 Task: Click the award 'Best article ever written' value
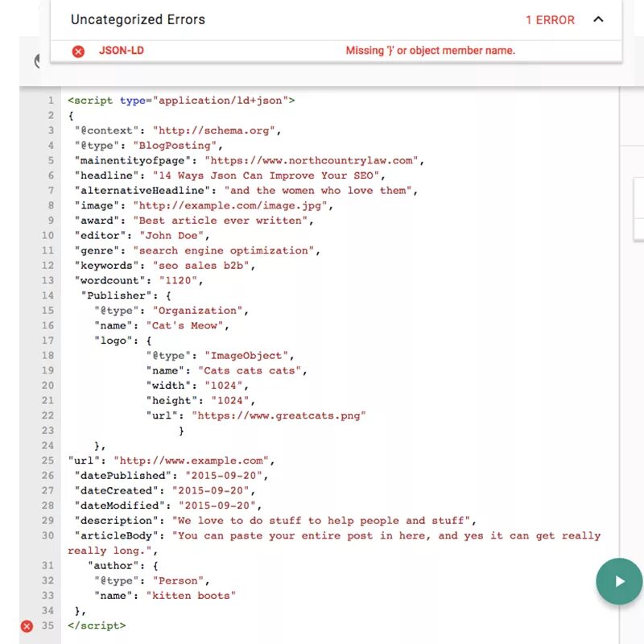click(x=220, y=221)
